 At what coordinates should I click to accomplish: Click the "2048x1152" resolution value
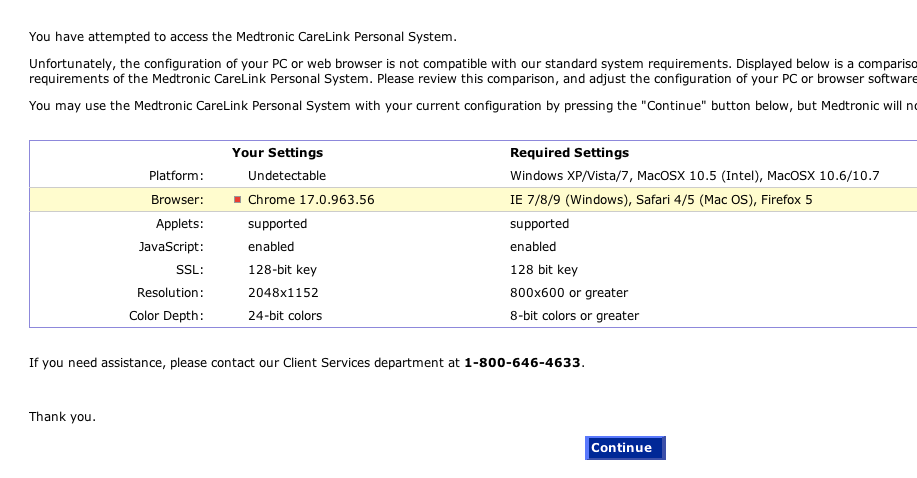tap(281, 293)
